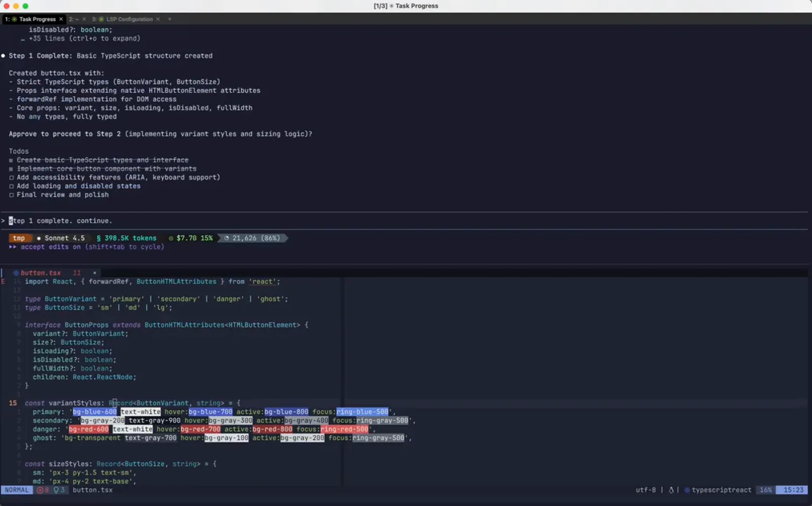The width and height of the screenshot is (812, 506).
Task: Click the Linux penguin icon in statusline
Action: pos(671,490)
